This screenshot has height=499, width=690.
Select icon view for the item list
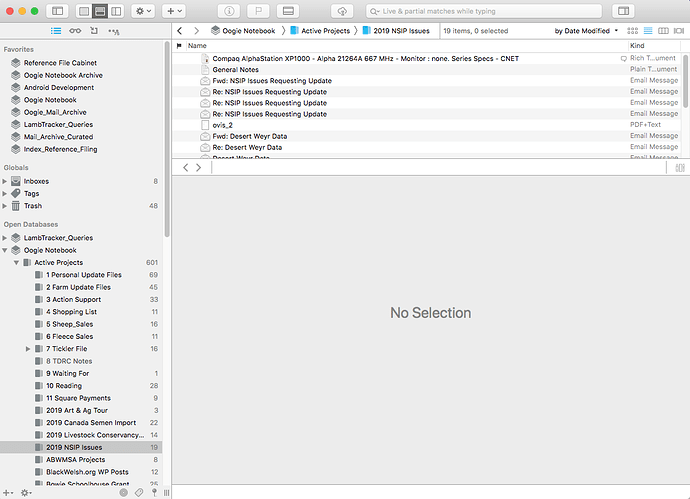tap(632, 31)
